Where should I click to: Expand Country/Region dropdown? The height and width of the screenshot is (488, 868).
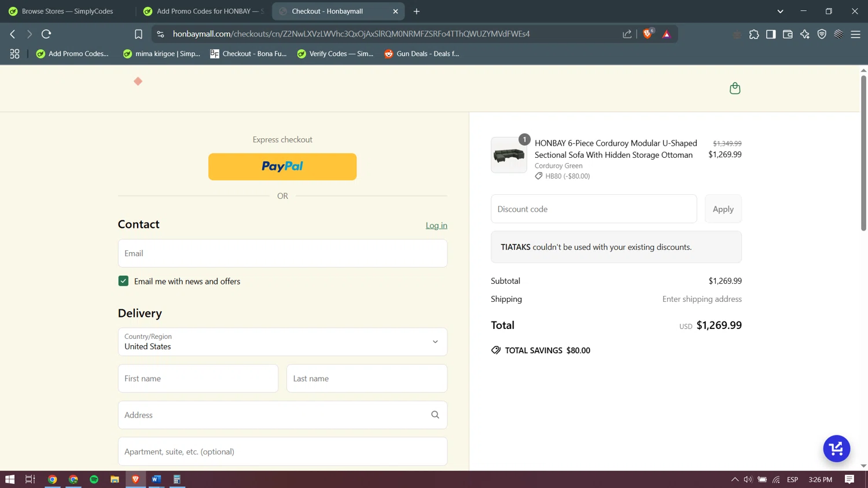[x=282, y=342]
